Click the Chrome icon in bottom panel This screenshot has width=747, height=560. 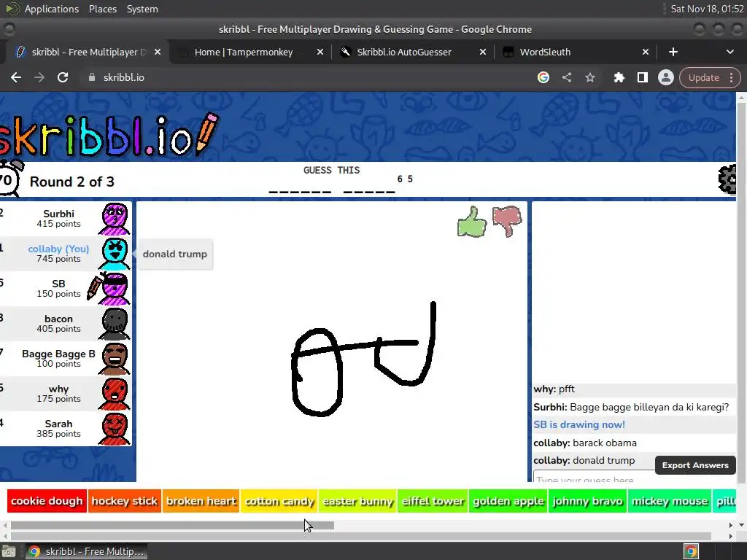click(x=691, y=551)
